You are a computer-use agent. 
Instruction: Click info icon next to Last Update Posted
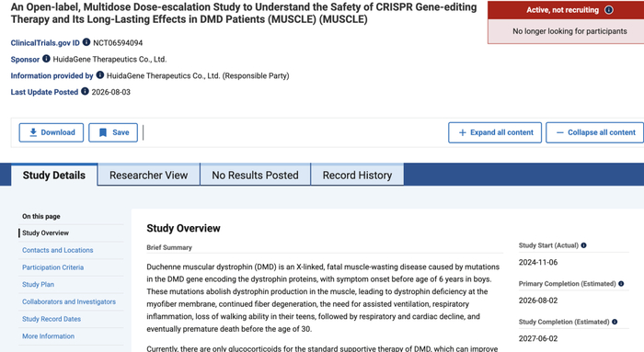pyautogui.click(x=85, y=92)
